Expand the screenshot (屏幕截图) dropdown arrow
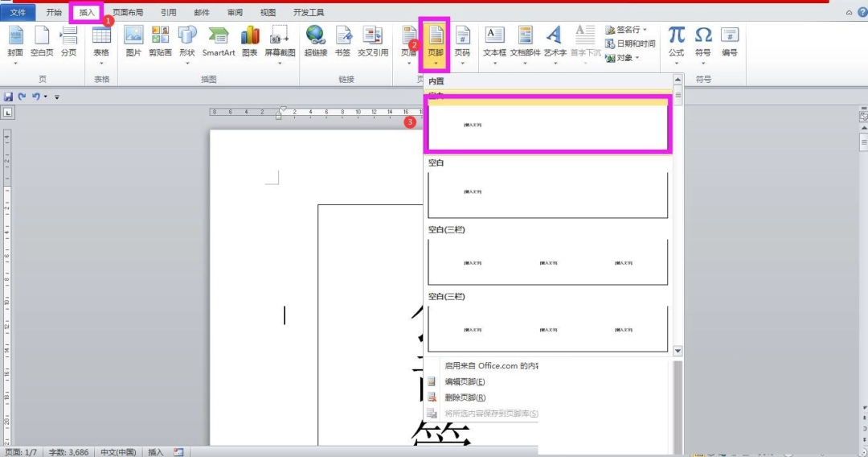The height and width of the screenshot is (457, 868). (280, 63)
